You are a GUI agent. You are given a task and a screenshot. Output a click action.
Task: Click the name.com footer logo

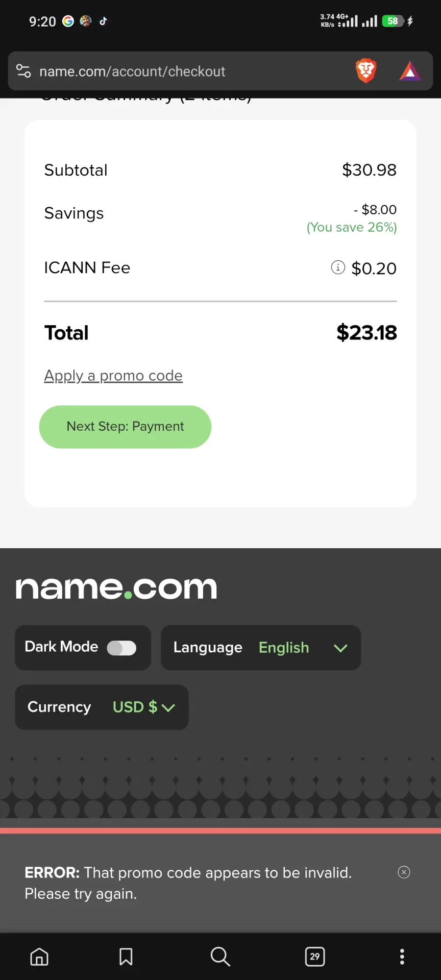[116, 588]
